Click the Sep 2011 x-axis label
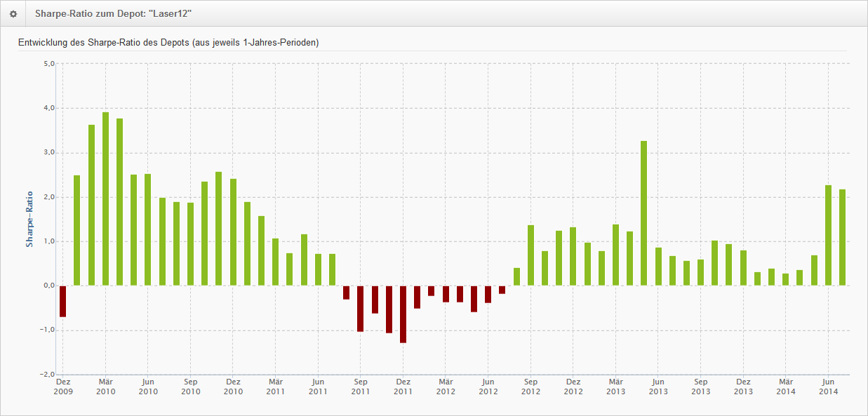The height and width of the screenshot is (416, 868). (x=360, y=387)
